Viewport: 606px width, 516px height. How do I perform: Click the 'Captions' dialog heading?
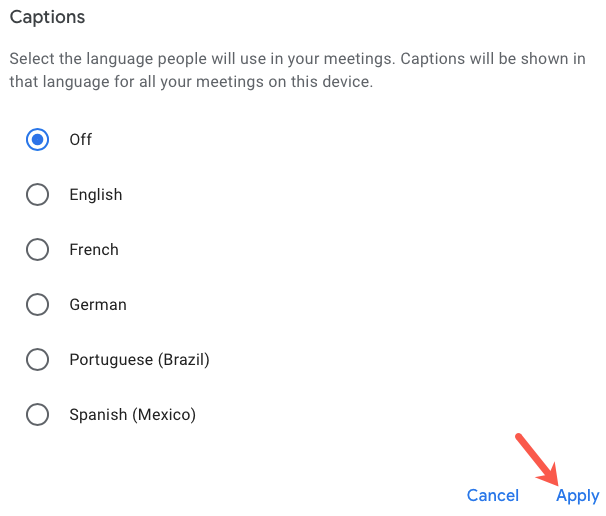pos(47,18)
